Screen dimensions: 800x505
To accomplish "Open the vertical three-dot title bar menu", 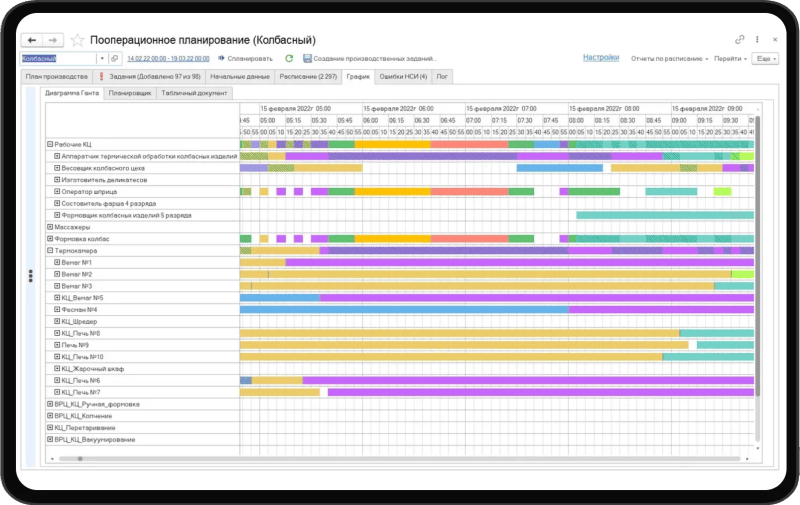I will point(757,39).
